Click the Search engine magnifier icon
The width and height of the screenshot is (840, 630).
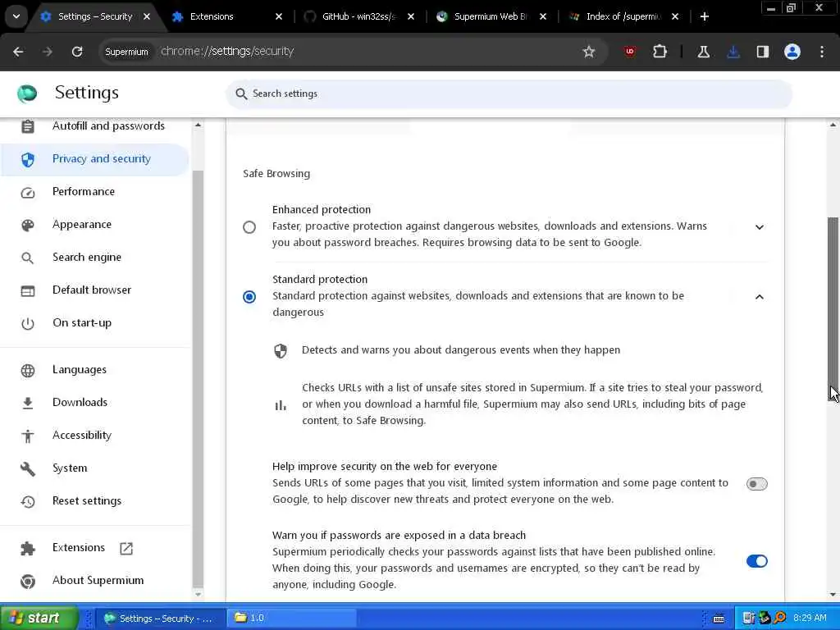[27, 258]
